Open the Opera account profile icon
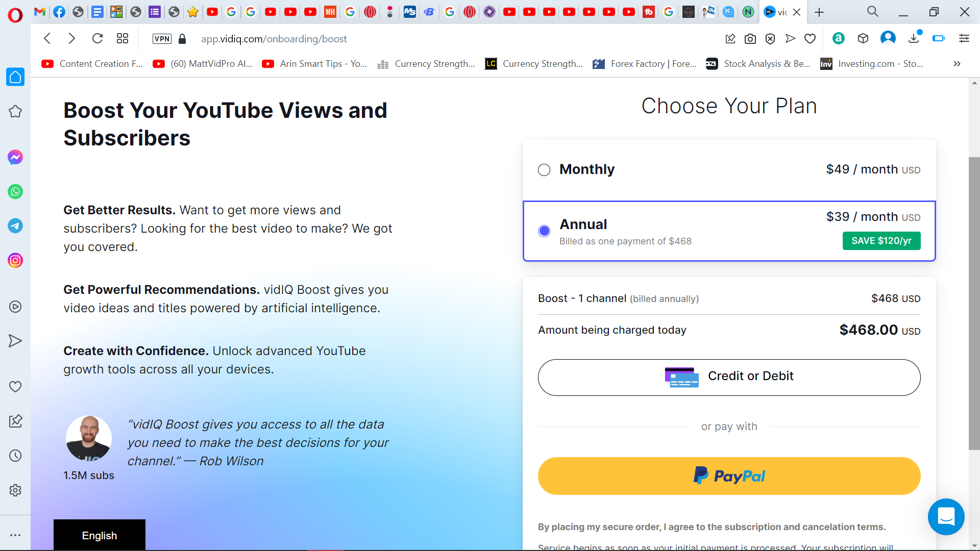 point(888,38)
